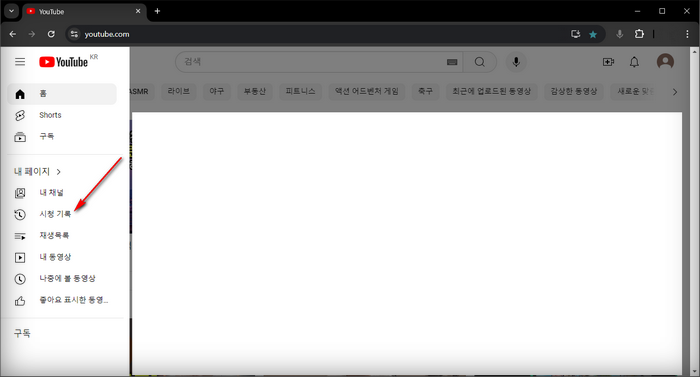This screenshot has width=700, height=377.
Task: Open 재생목록 playlists entry
Action: (x=62, y=236)
